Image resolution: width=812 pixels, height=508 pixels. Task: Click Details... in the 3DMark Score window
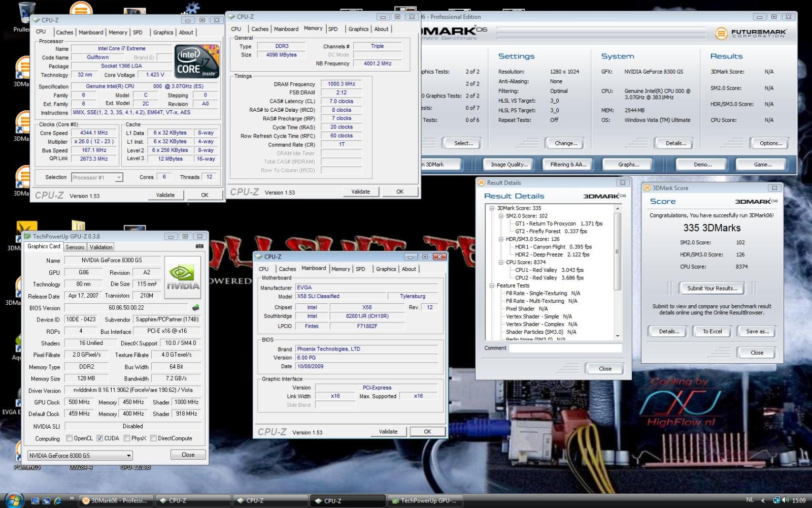[669, 331]
